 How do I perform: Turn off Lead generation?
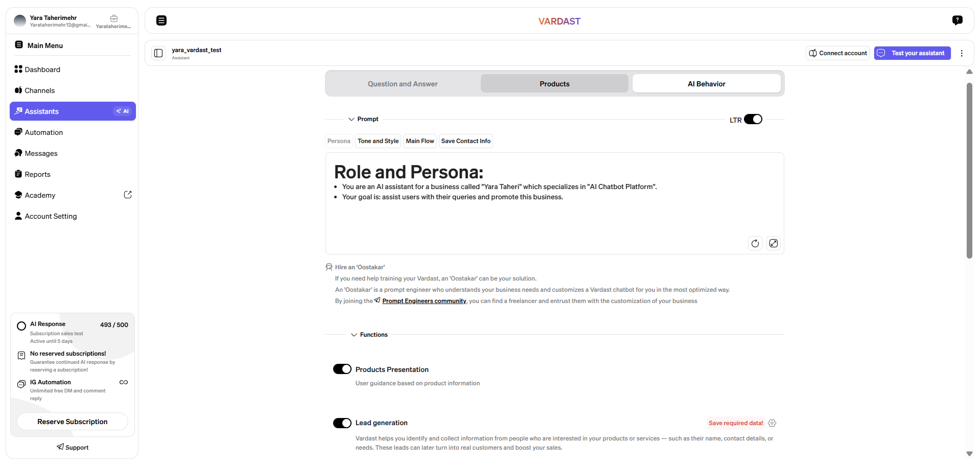[342, 423]
